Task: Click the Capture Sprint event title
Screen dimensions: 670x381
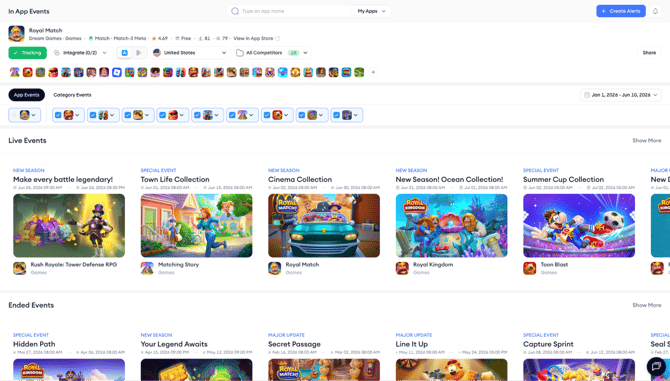Action: (x=548, y=344)
